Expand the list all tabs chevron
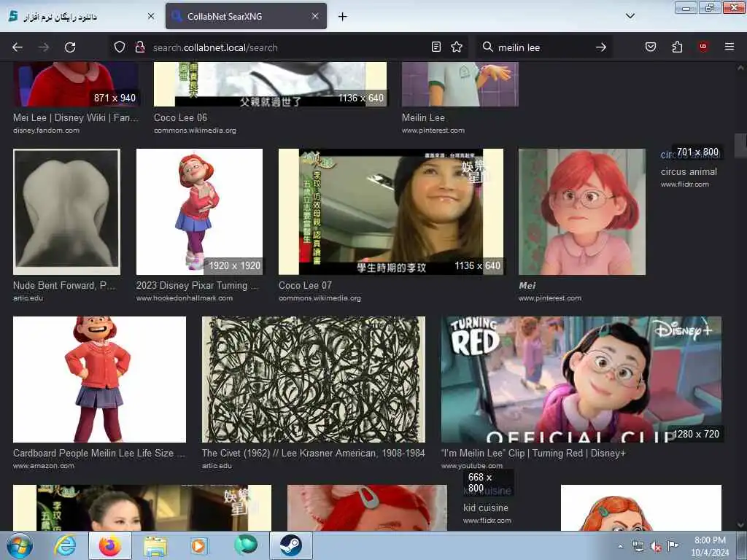The image size is (747, 560). pyautogui.click(x=630, y=16)
